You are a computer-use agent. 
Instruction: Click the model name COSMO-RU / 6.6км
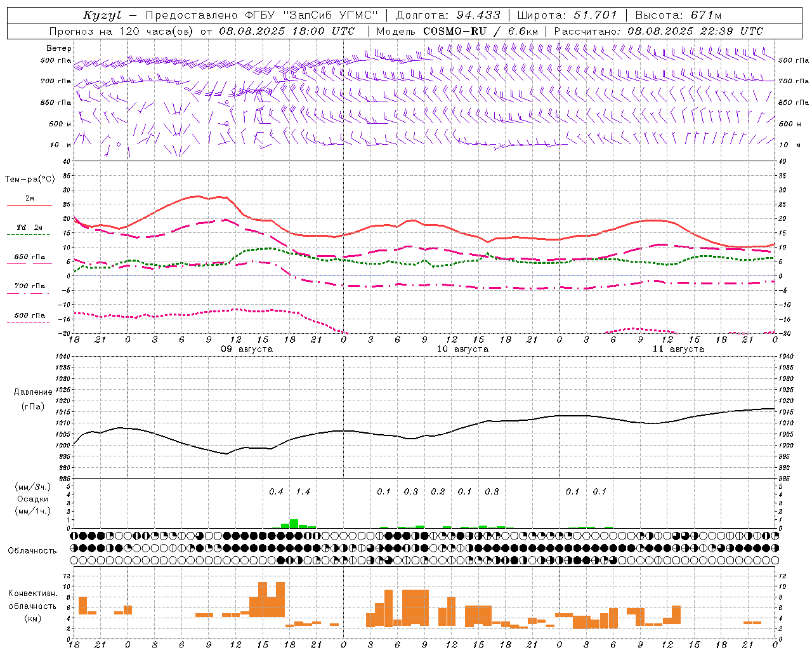coord(480,31)
